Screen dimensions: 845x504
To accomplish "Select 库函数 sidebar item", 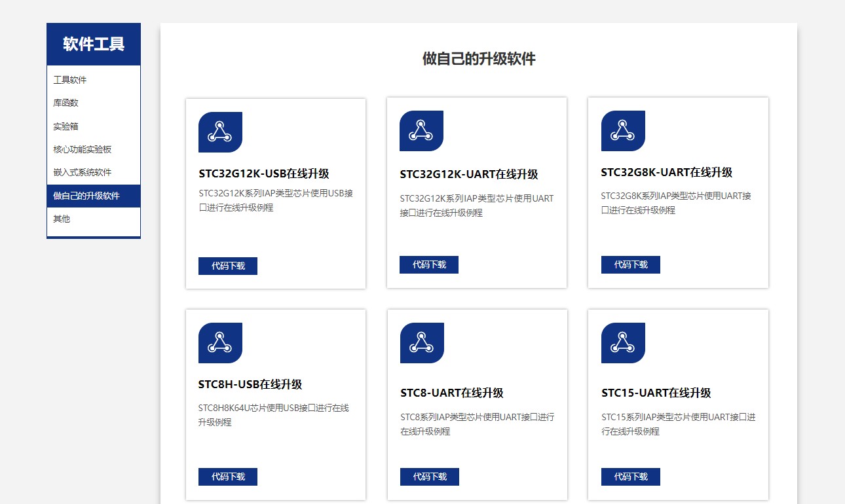I will click(94, 103).
